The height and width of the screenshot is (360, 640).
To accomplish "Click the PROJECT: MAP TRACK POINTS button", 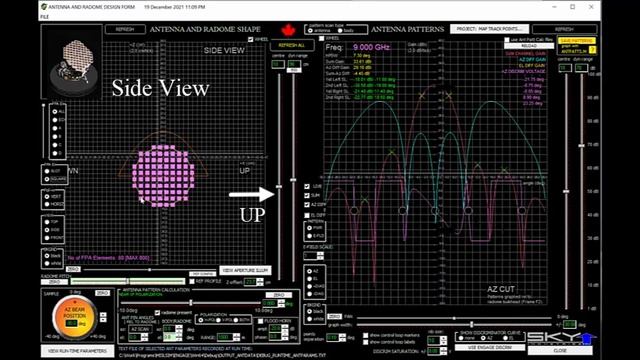I will pos(489,29).
